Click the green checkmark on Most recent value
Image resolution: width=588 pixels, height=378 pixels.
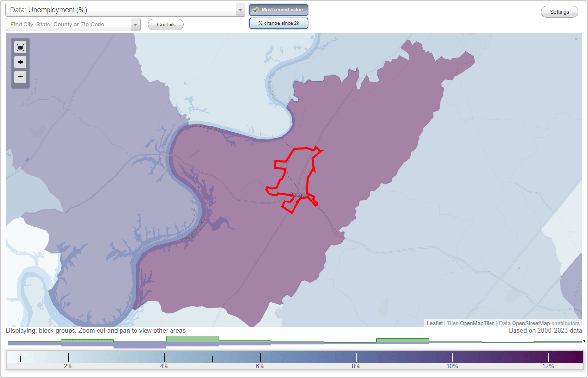pos(256,9)
